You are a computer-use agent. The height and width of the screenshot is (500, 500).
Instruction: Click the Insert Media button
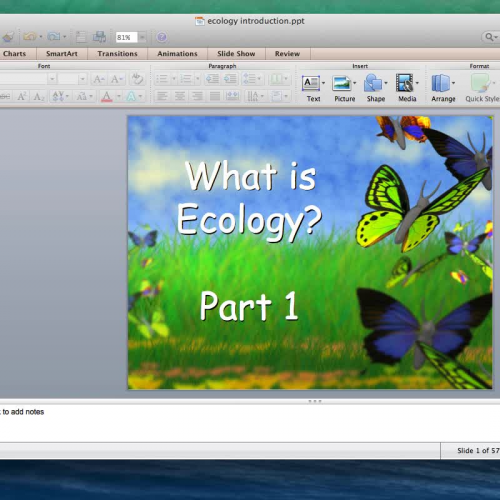click(407, 88)
